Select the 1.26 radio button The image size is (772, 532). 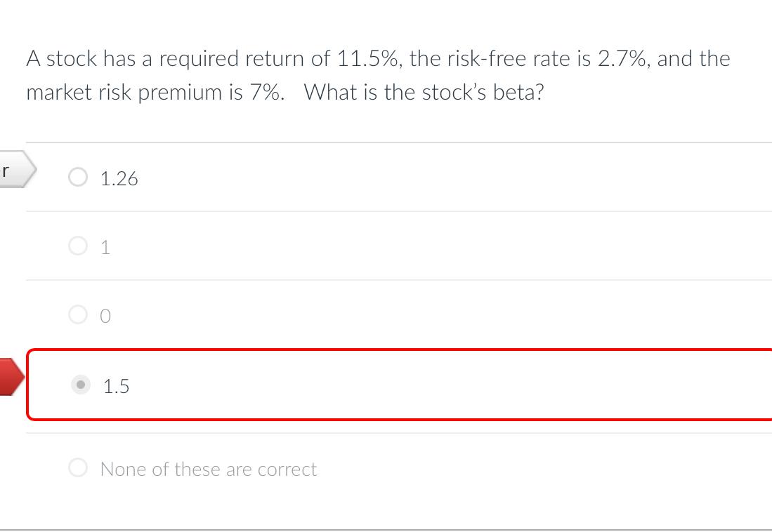78,178
